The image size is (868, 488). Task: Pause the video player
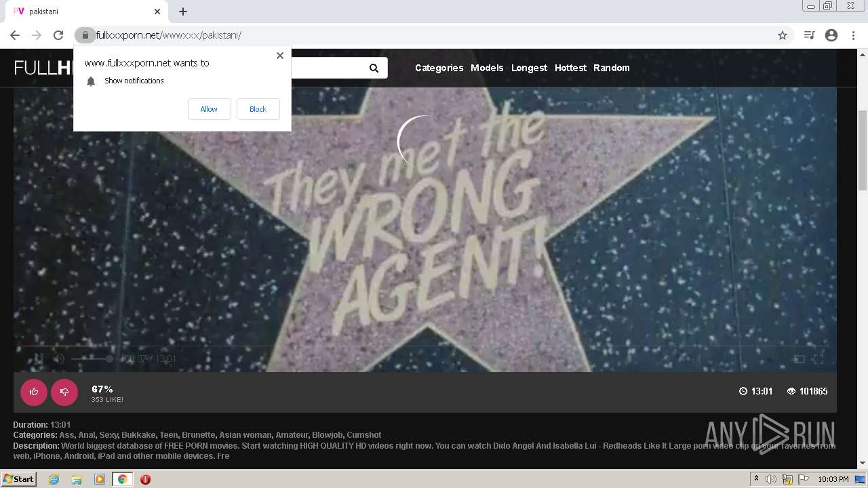tap(39, 359)
